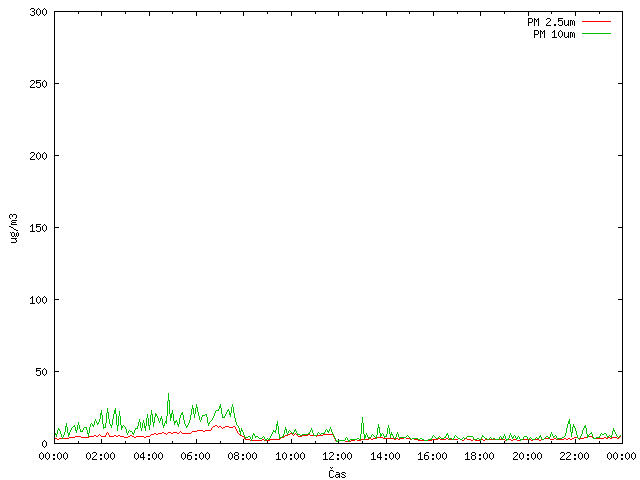The image size is (640, 480).
Task: Click the 50 y-axis value
Action: [41, 372]
